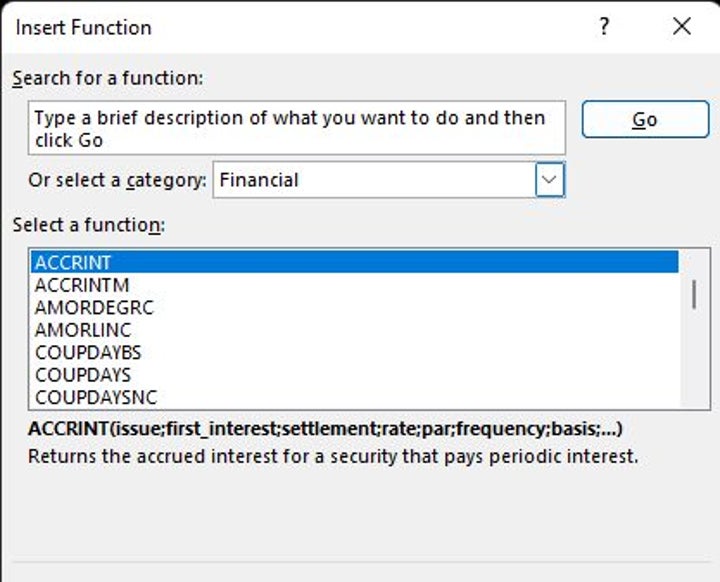Image resolution: width=720 pixels, height=582 pixels.
Task: Choose AMORDEGRC from the function list
Action: point(94,307)
